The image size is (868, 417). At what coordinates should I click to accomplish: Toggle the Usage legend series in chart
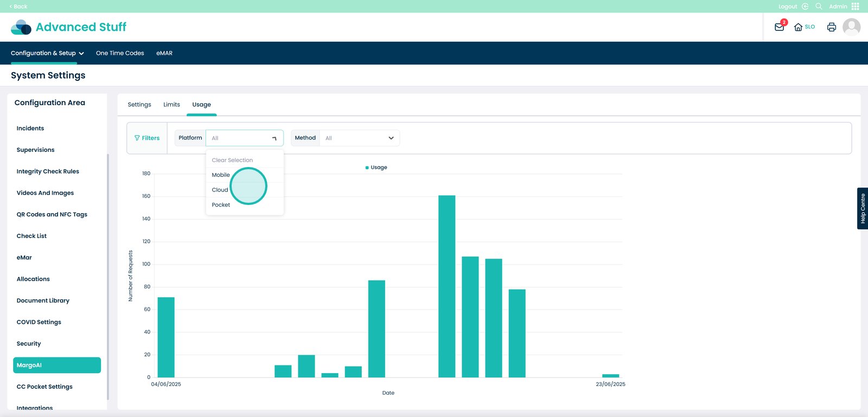(x=376, y=168)
